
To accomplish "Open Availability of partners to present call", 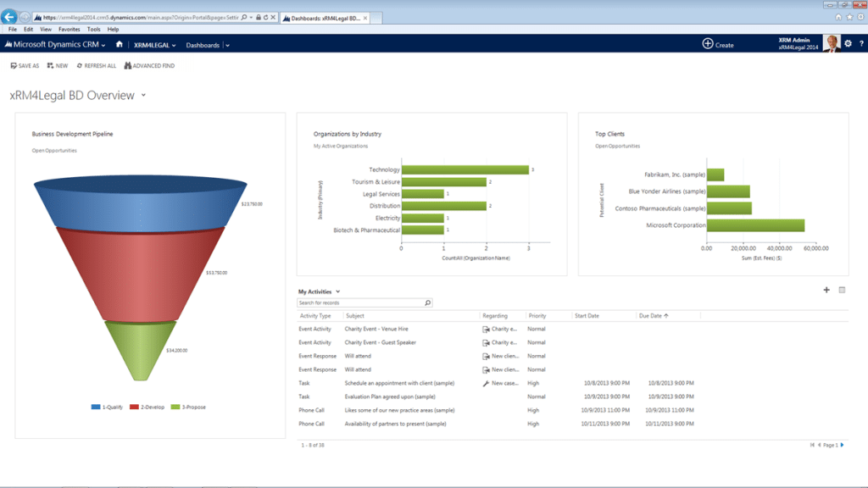I will [395, 424].
